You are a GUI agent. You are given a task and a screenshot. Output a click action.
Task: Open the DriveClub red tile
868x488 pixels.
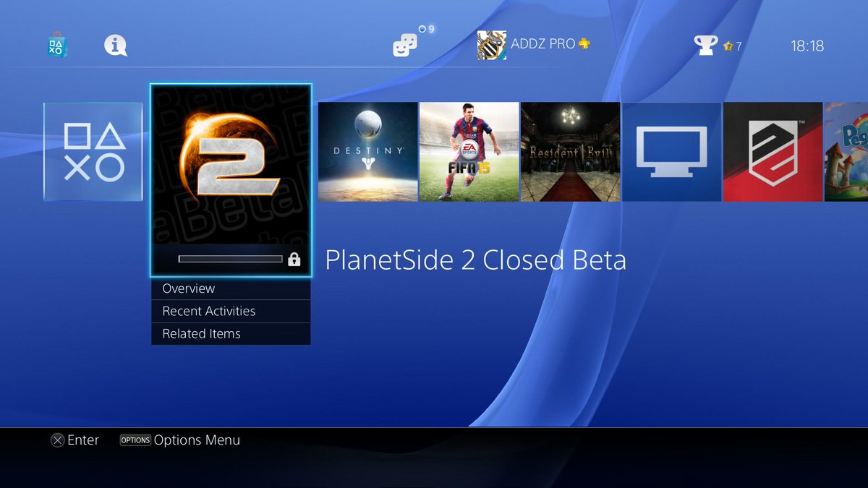773,152
